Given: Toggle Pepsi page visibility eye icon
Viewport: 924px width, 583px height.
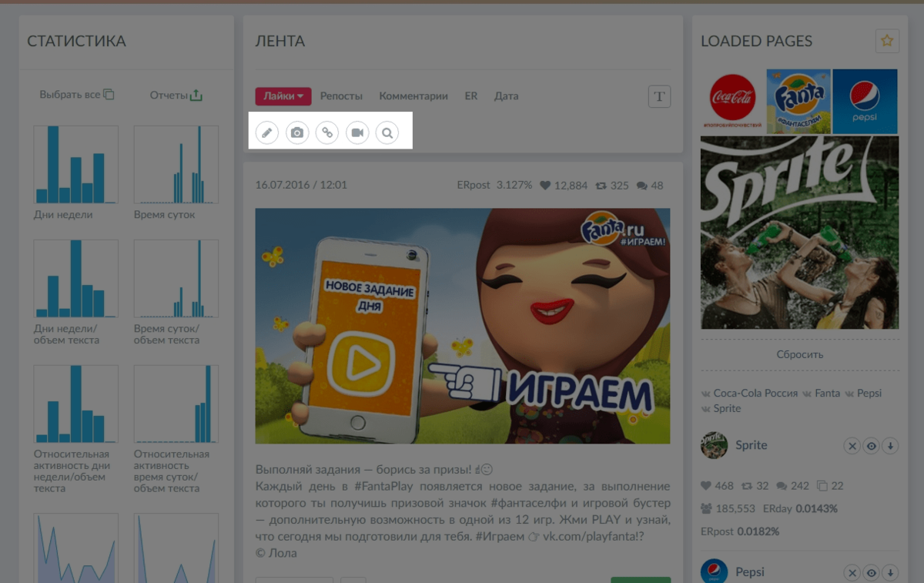Looking at the screenshot, I should tap(871, 572).
